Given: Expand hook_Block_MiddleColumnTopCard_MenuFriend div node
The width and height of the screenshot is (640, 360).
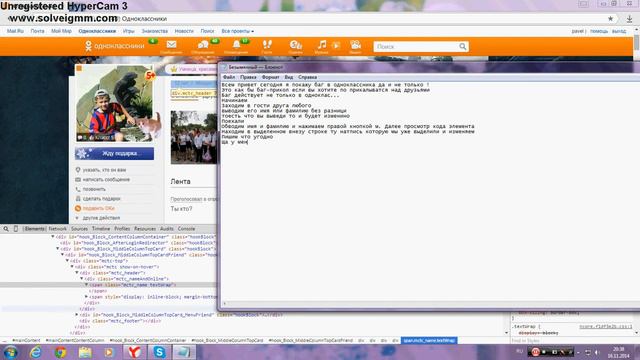Looking at the screenshot, I should click(77, 315).
